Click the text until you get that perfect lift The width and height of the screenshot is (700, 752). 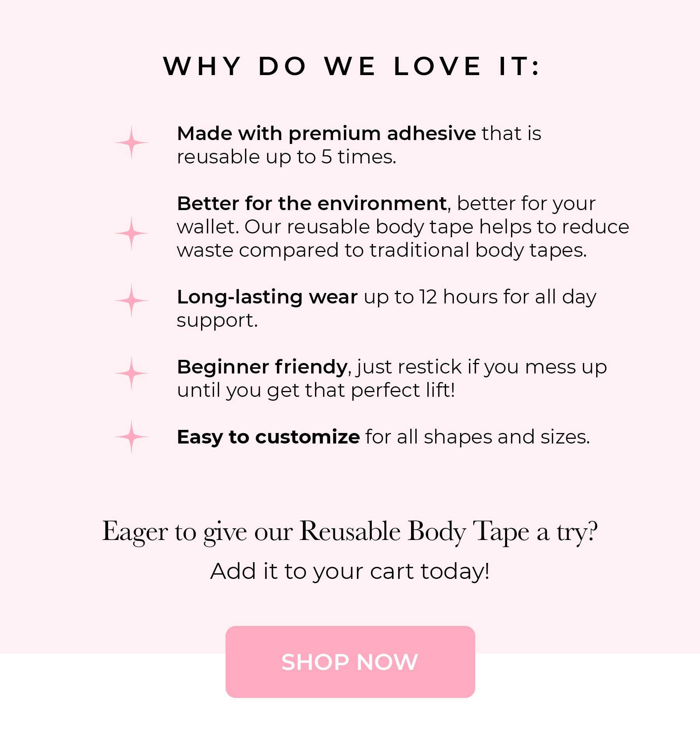(x=316, y=390)
